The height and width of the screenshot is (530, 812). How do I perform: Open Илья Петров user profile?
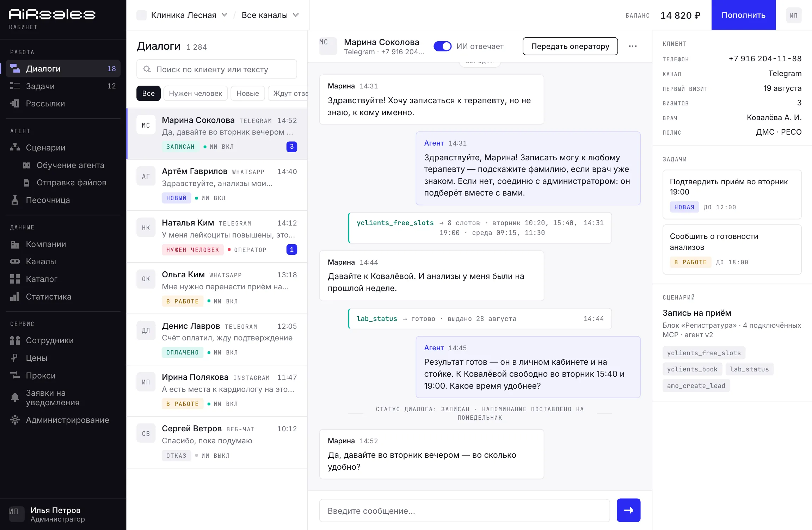pos(63,514)
